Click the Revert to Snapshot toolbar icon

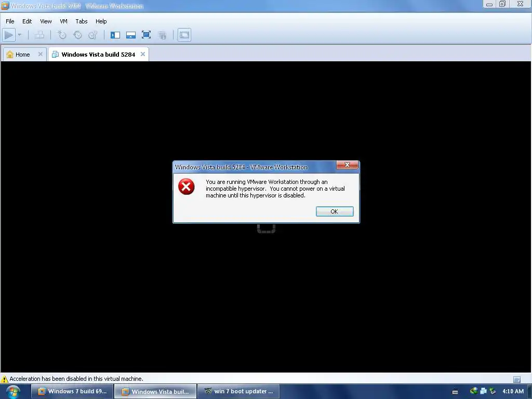tap(77, 35)
